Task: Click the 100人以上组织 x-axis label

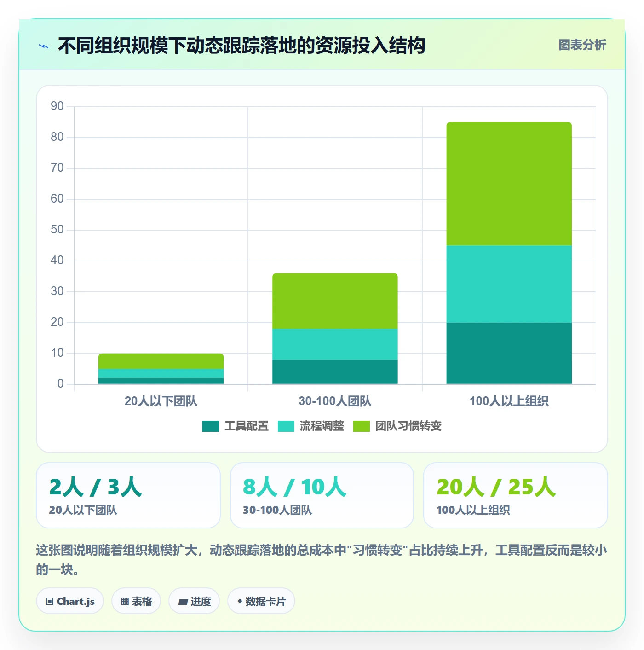Action: coord(509,401)
